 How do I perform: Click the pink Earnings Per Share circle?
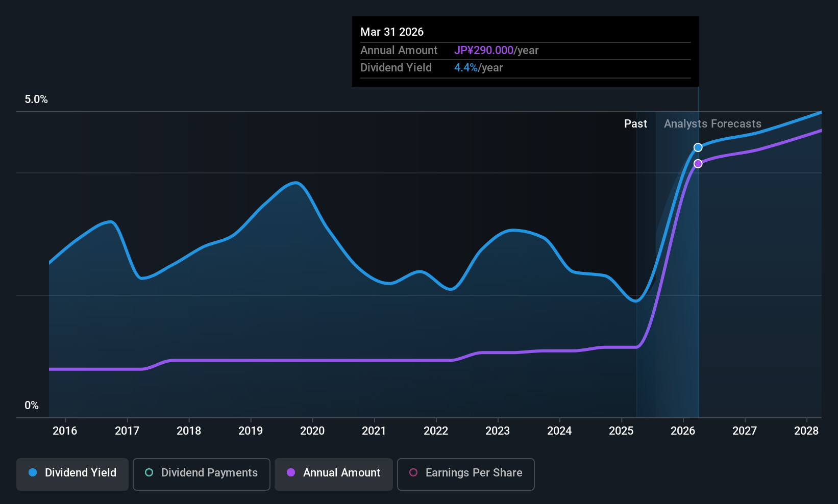pyautogui.click(x=413, y=472)
